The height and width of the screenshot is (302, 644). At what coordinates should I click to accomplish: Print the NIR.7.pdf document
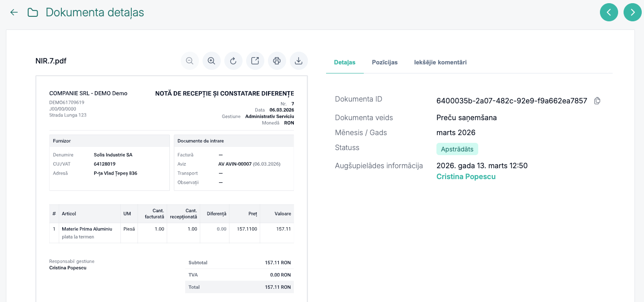[277, 61]
